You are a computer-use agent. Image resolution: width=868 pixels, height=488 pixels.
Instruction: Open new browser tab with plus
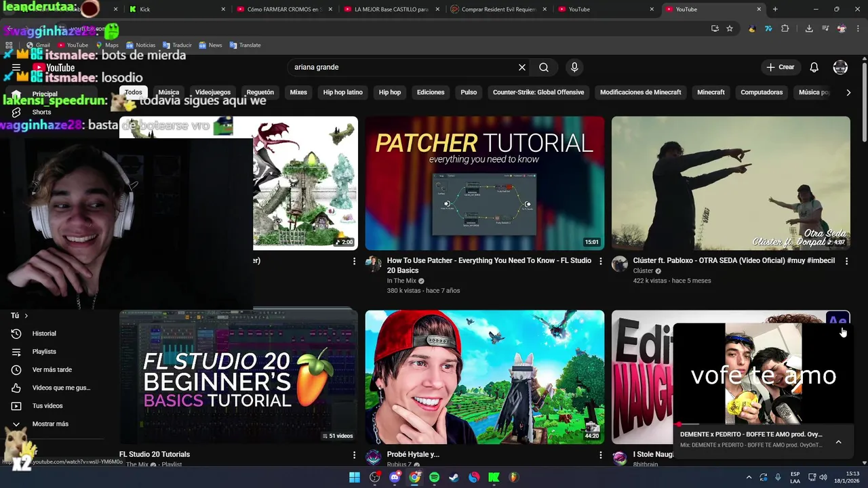pyautogui.click(x=775, y=9)
